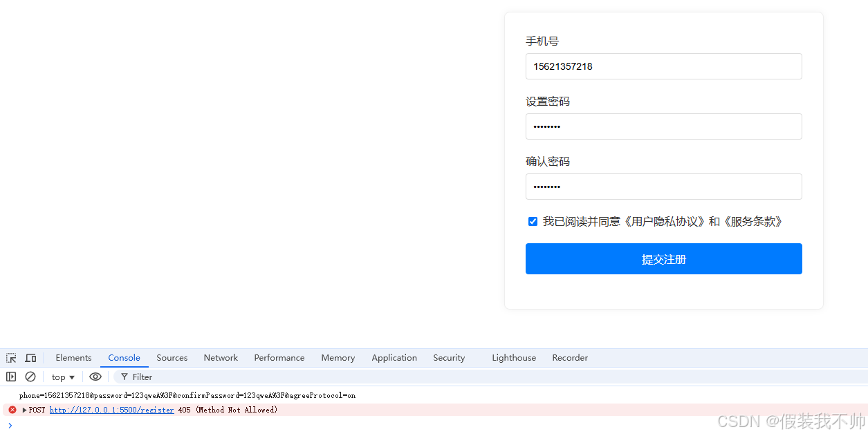Open the 127.0.0.1:5500/register link

pyautogui.click(x=111, y=410)
